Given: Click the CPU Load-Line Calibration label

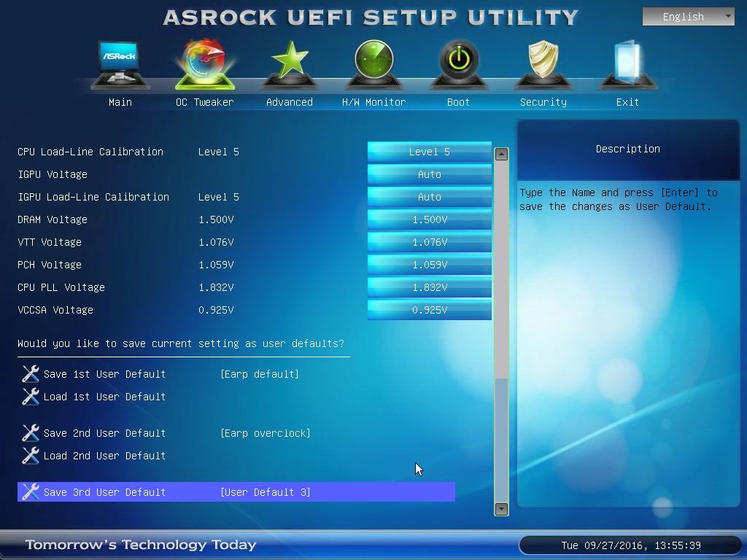Looking at the screenshot, I should pyautogui.click(x=90, y=152).
